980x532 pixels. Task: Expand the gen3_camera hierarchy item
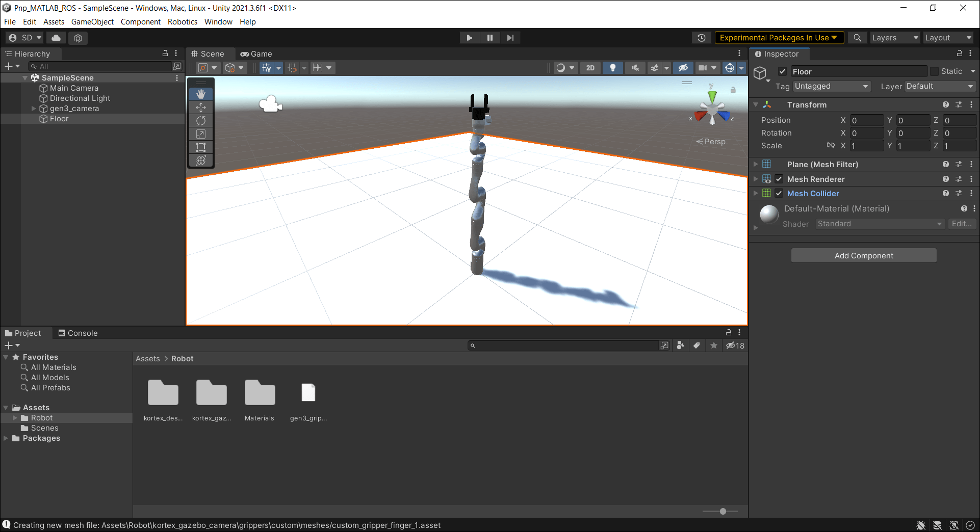point(34,109)
